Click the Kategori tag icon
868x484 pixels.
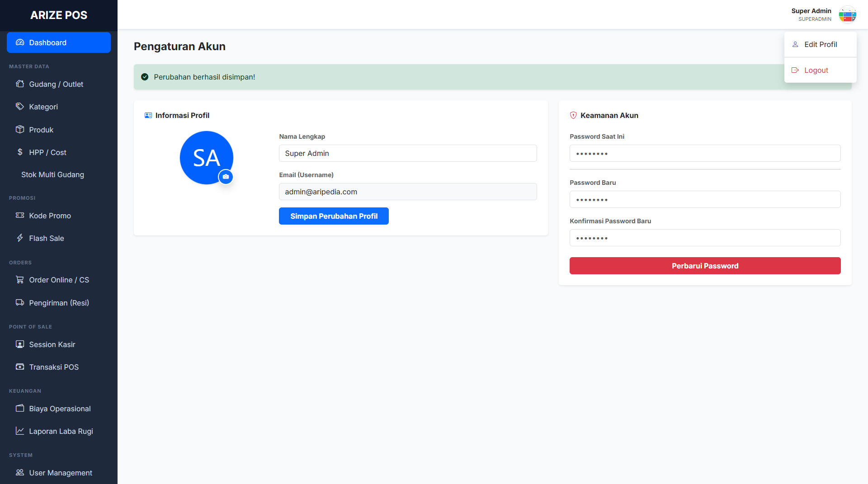20,107
